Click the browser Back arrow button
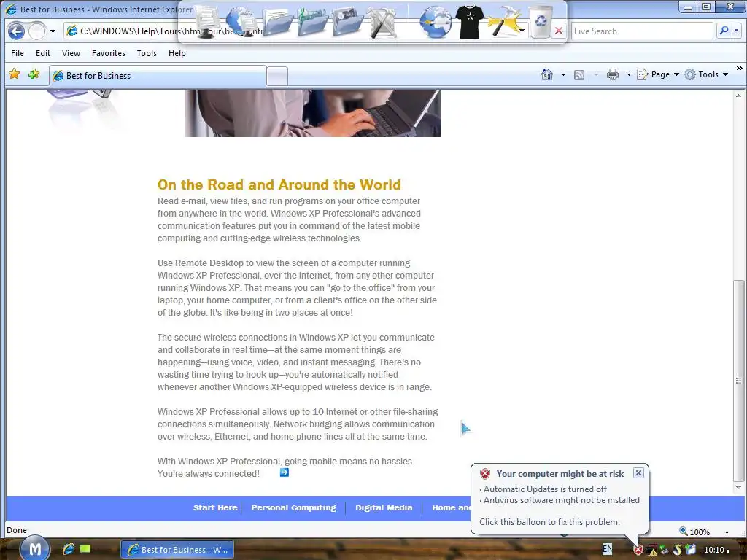747x560 pixels. click(x=16, y=31)
